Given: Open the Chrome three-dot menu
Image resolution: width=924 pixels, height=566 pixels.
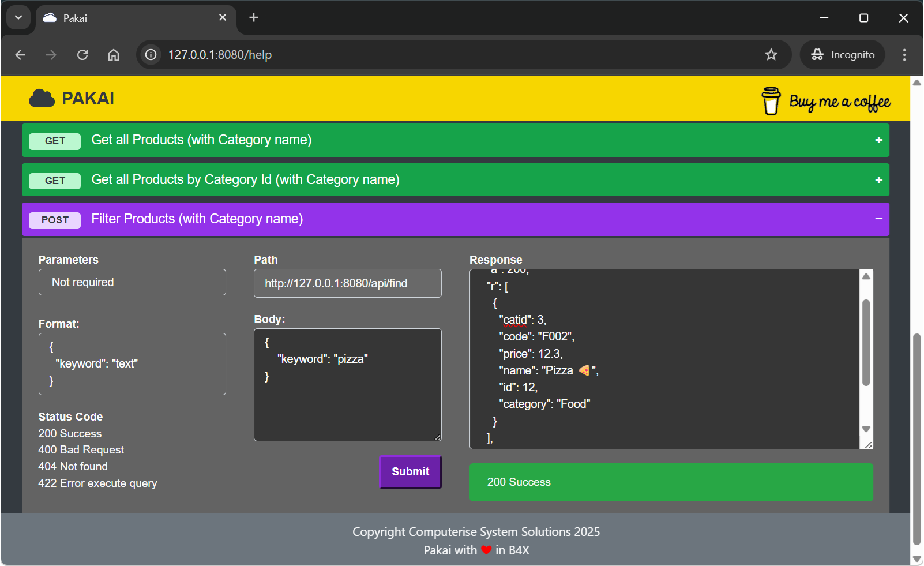Looking at the screenshot, I should point(904,55).
